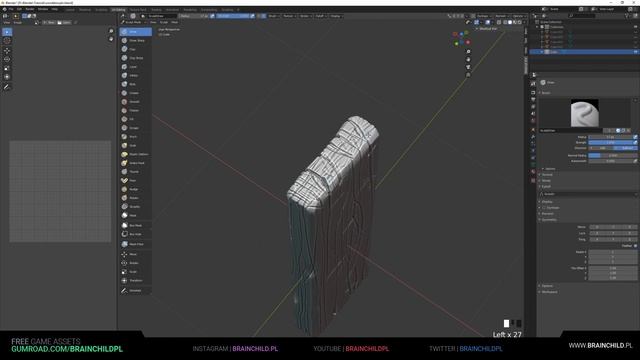Select the Mask brush tool
Viewport: 640px width, 360px height.
click(136, 215)
